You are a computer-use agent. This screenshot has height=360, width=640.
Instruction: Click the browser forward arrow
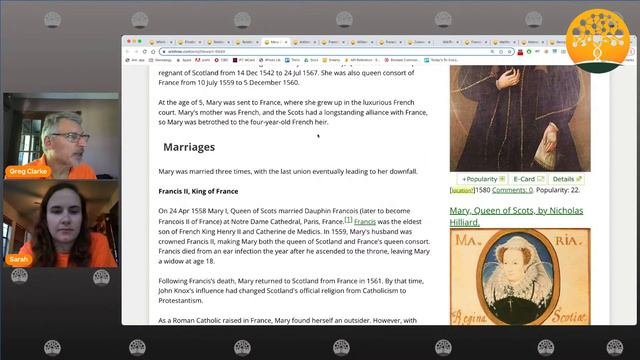136,52
